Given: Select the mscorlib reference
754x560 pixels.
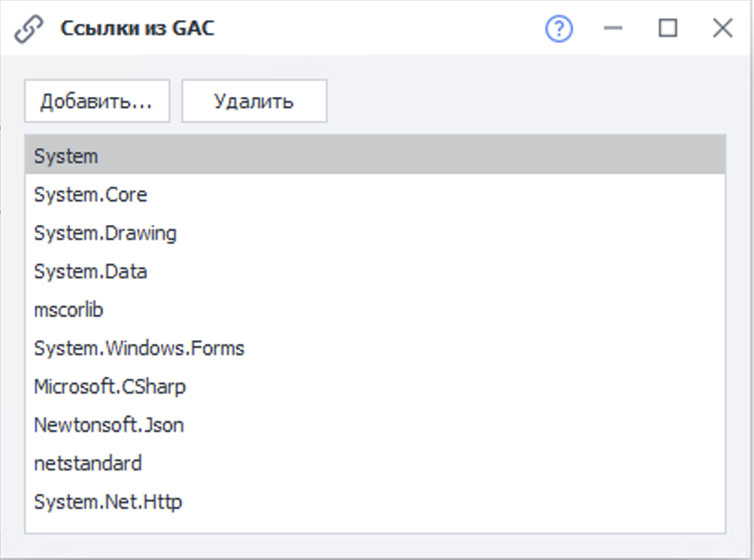Looking at the screenshot, I should [69, 310].
